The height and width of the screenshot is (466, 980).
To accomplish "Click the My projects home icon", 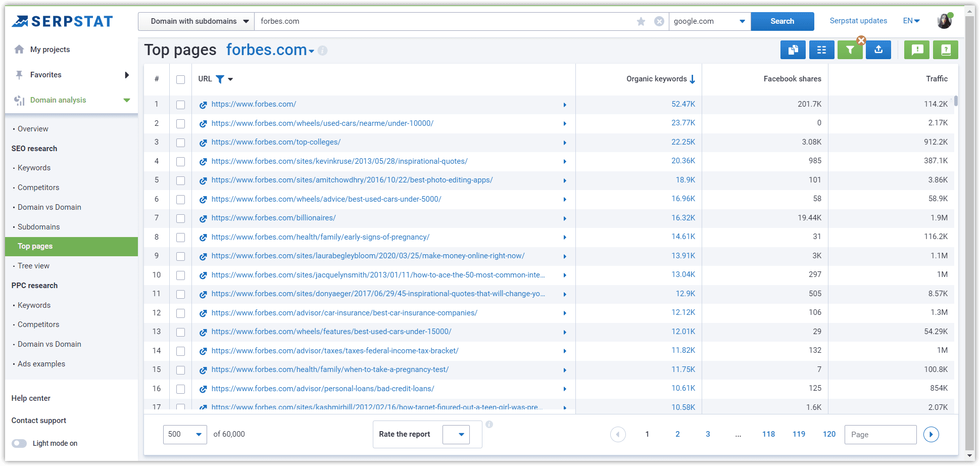I will click(x=19, y=49).
